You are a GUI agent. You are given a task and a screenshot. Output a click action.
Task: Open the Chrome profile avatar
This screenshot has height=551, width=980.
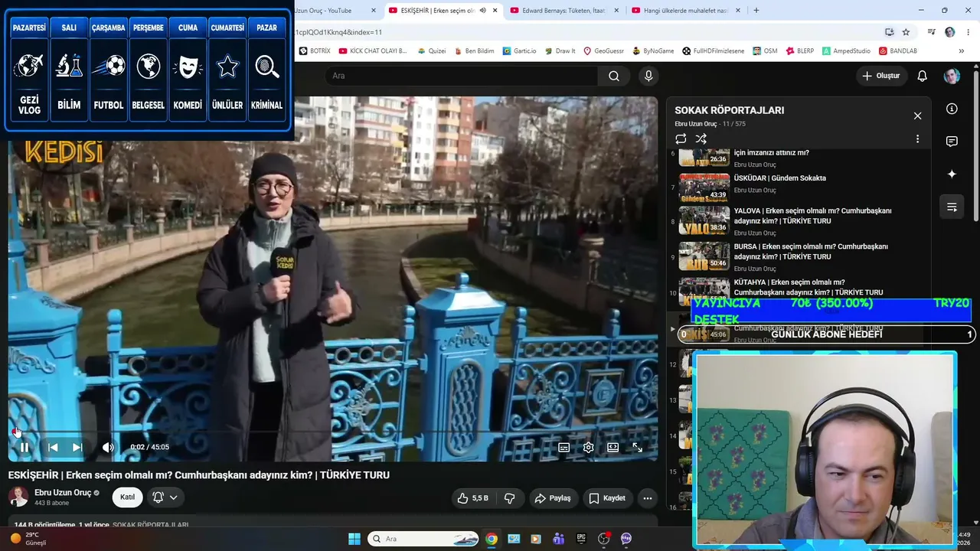950,32
